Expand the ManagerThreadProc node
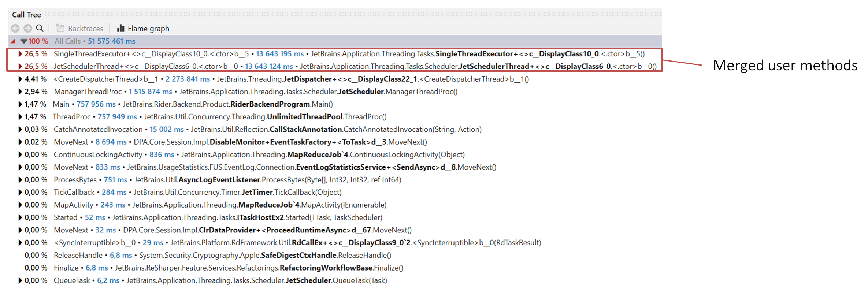 tap(21, 92)
